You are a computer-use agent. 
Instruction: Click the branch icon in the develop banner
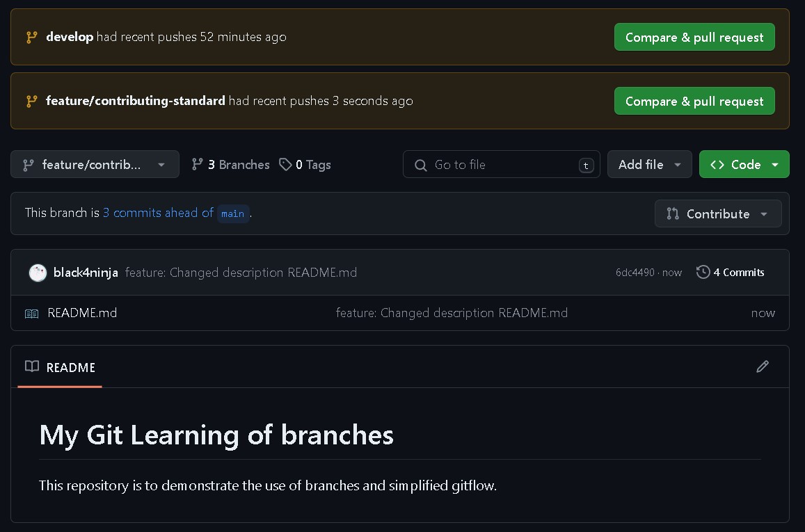pyautogui.click(x=32, y=37)
